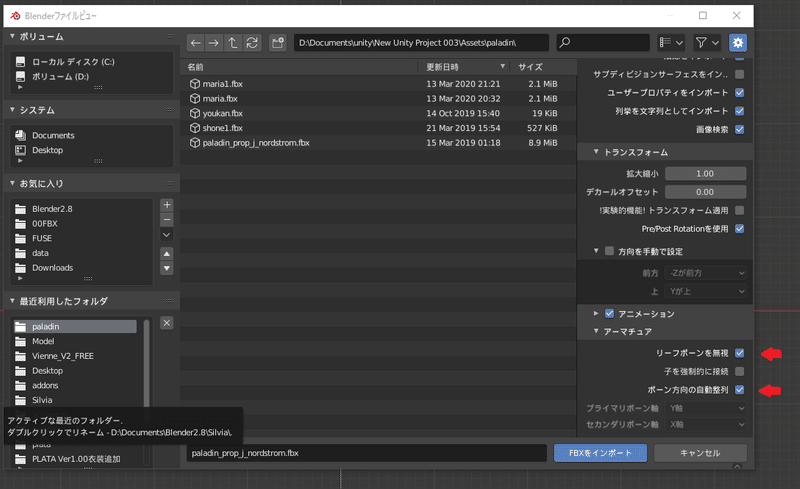Expand アニメーション section
This screenshot has height=489, width=800.
point(596,313)
